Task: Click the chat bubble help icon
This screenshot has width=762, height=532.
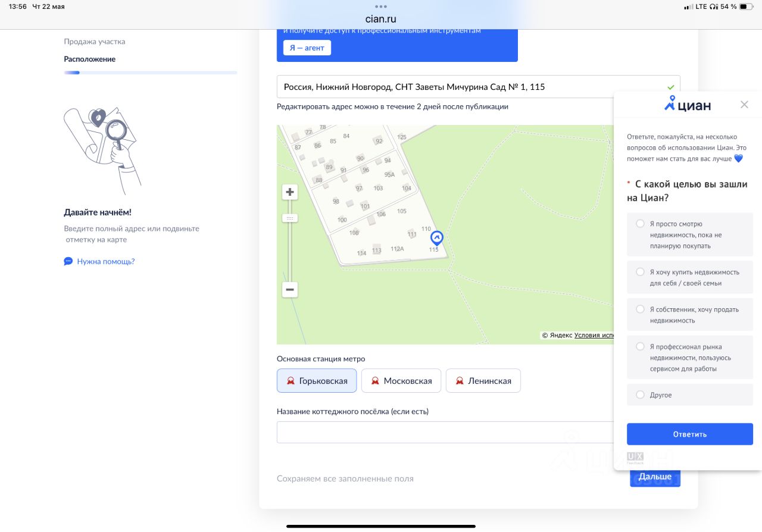Action: pos(68,261)
